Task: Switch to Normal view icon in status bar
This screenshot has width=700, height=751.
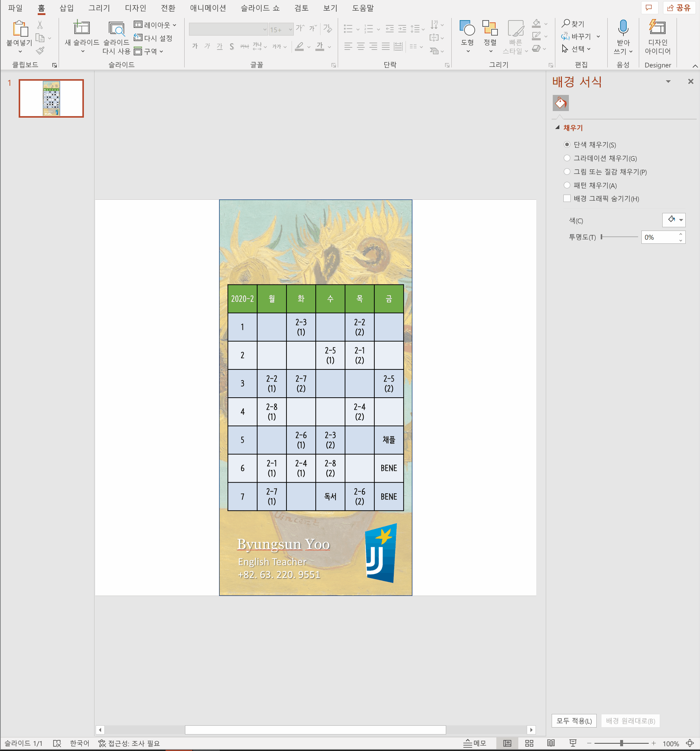Action: pos(507,743)
